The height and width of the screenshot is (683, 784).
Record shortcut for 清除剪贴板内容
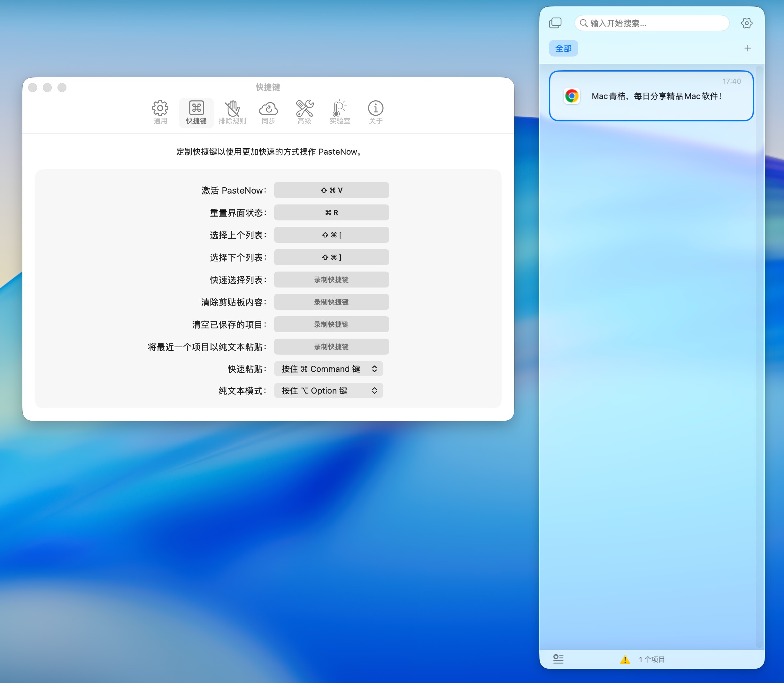[x=331, y=302]
